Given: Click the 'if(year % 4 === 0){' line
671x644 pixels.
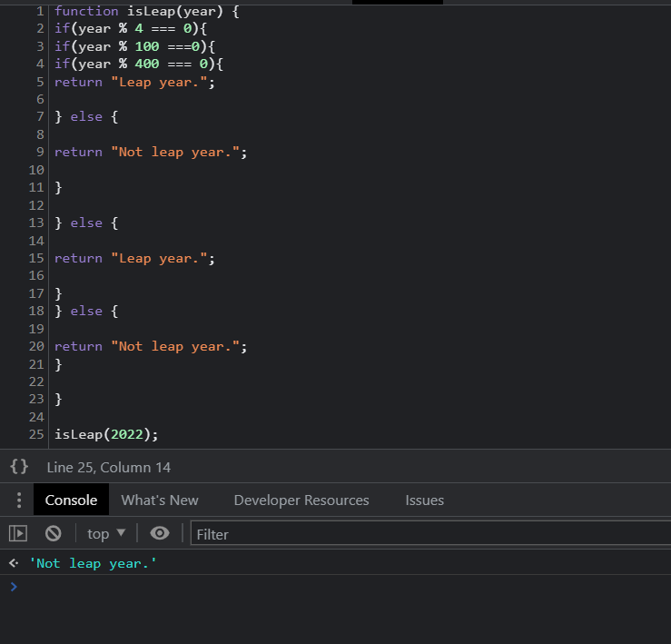Looking at the screenshot, I should [131, 29].
